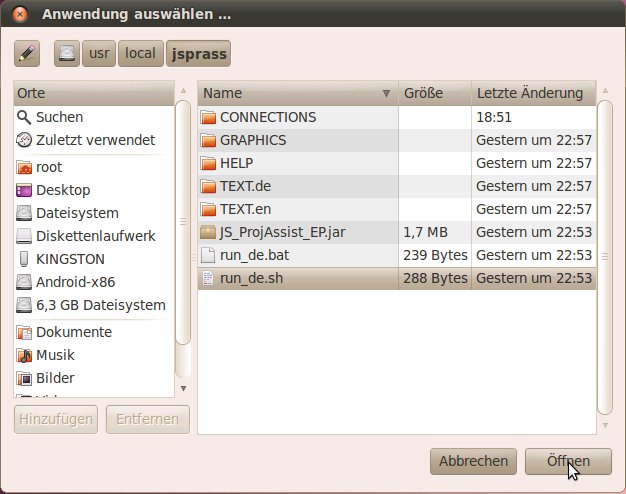
Task: Select the CONNECTIONS folder
Action: pos(267,117)
